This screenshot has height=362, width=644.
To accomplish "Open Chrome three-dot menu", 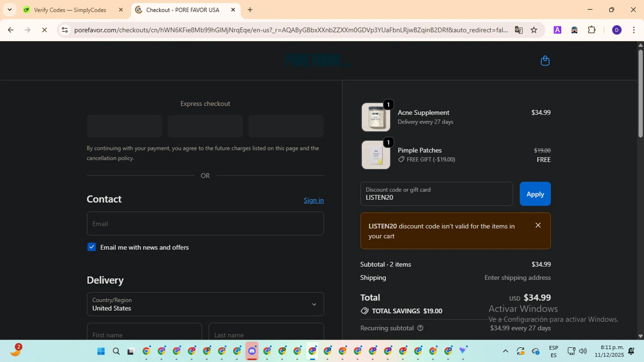I will point(634,30).
